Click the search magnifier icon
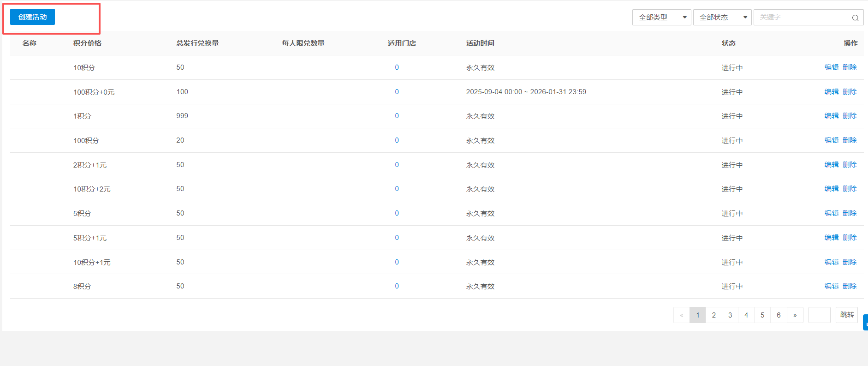The image size is (868, 366). pyautogui.click(x=855, y=18)
